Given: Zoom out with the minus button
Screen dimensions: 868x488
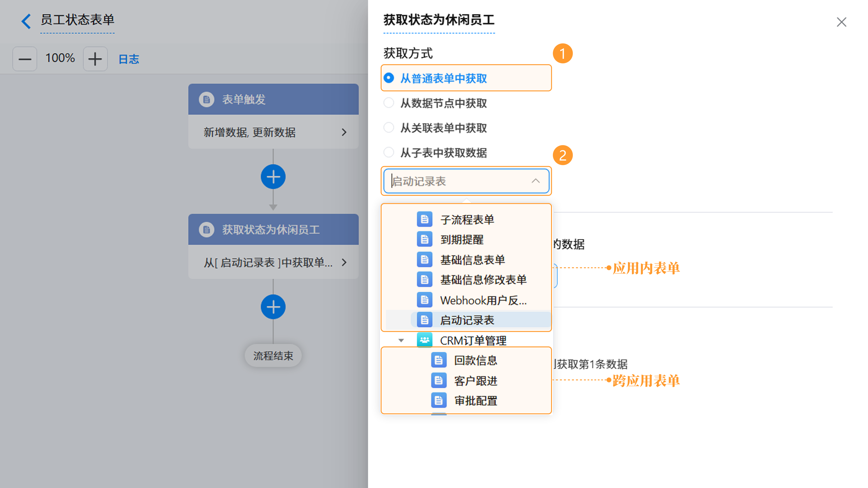Looking at the screenshot, I should pyautogui.click(x=25, y=59).
